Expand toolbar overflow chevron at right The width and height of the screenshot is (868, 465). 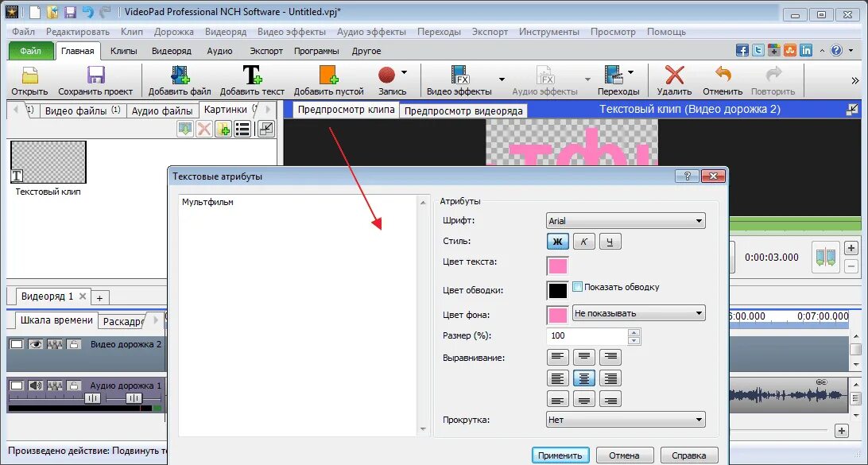tap(854, 81)
